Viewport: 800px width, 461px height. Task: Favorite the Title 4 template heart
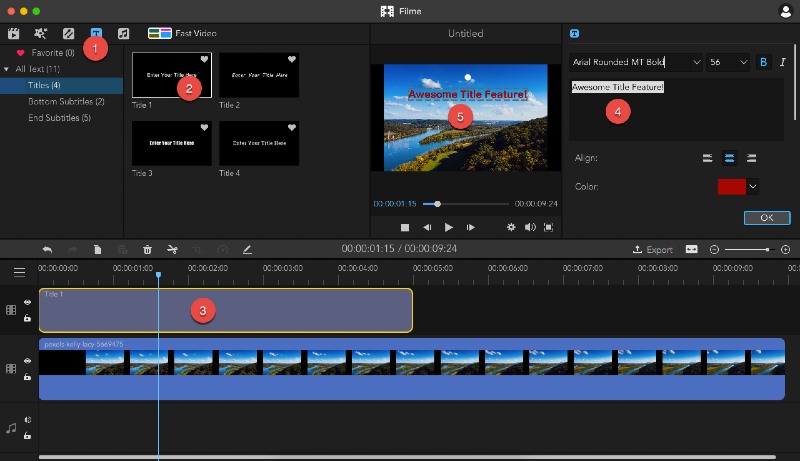pos(292,127)
